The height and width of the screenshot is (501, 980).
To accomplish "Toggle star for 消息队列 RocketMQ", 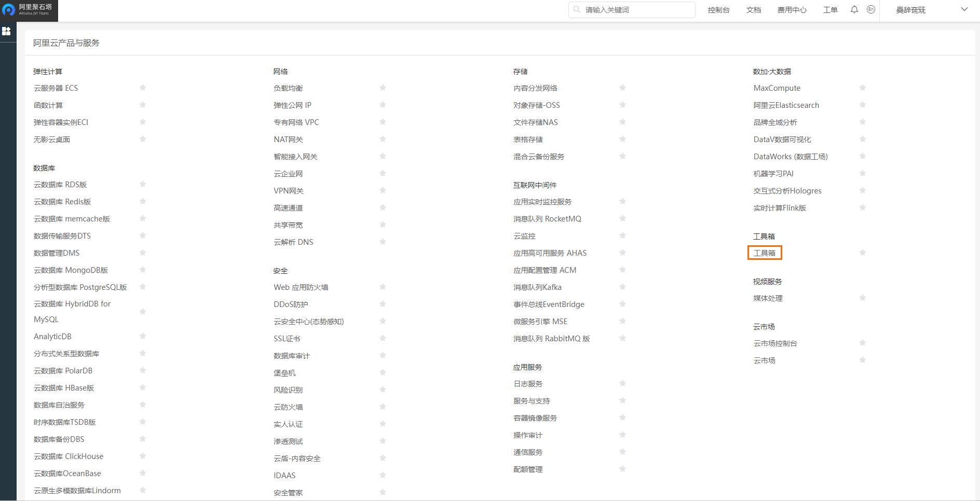I will point(622,218).
